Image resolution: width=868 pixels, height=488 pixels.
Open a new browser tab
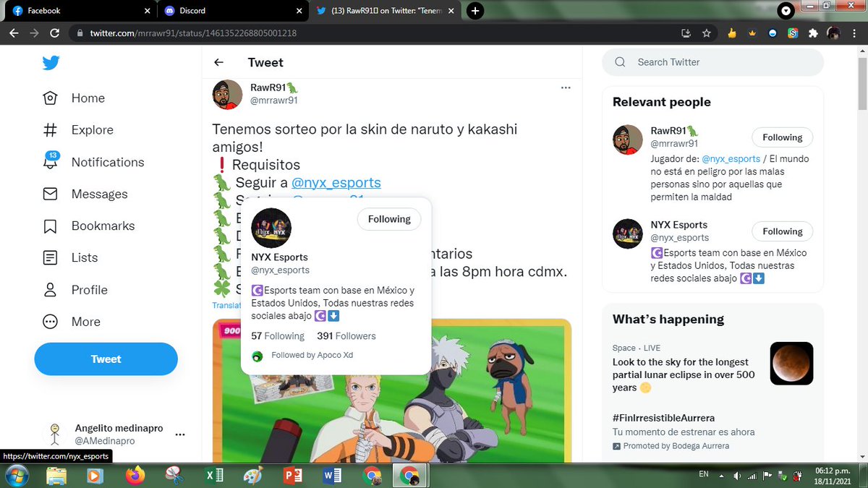[475, 11]
